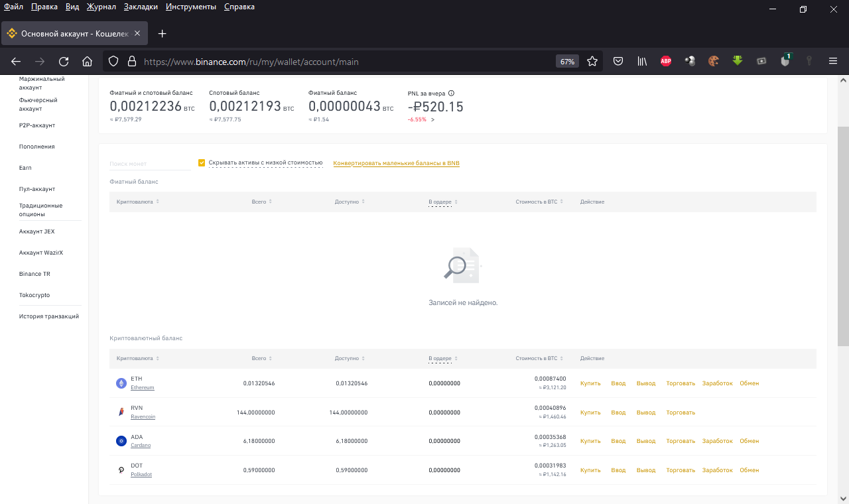Click the coin search input field
849x504 pixels.
[149, 164]
